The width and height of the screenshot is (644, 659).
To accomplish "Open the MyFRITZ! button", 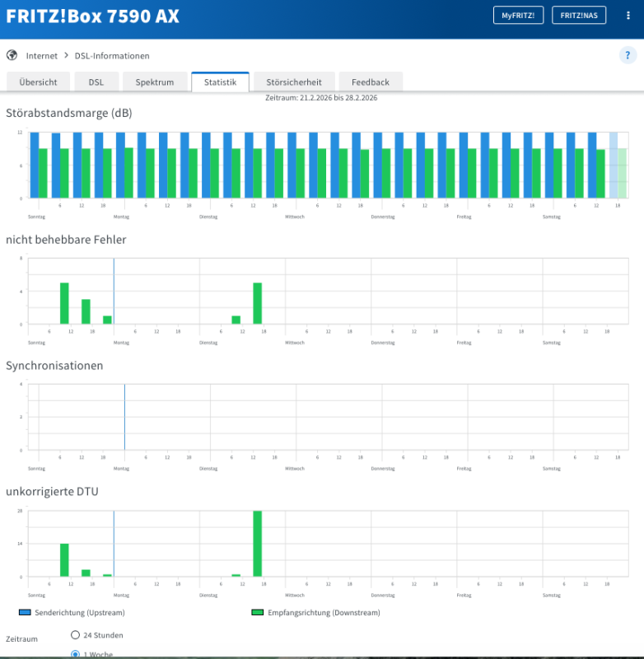I will tap(518, 16).
